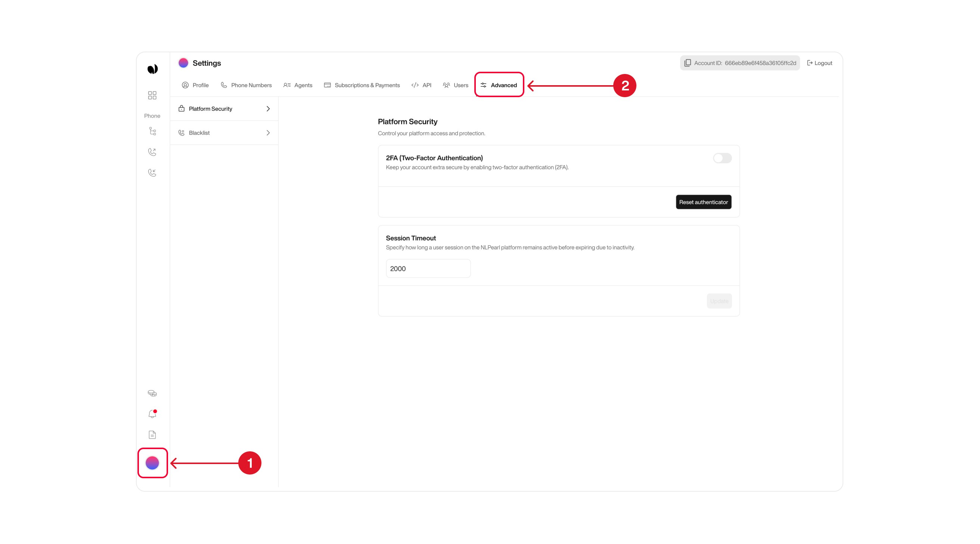Open the outgoing calls section in the sidebar
Image resolution: width=980 pixels, height=544 pixels.
152,152
